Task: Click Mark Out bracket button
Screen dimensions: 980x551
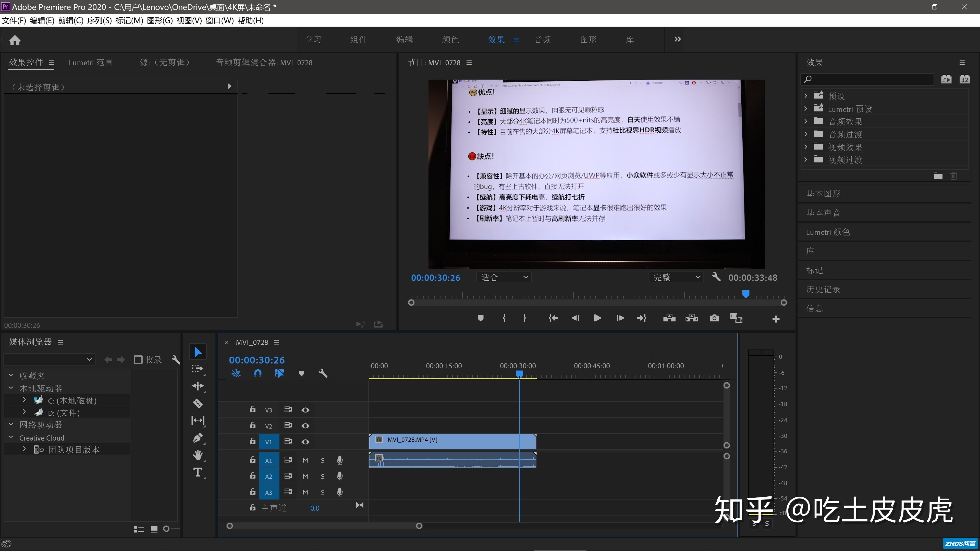Action: 525,318
